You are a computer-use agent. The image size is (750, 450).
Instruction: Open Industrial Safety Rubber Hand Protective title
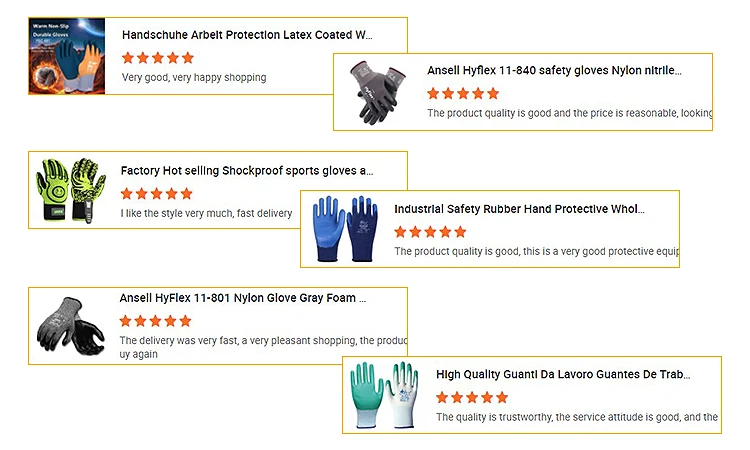(x=519, y=210)
